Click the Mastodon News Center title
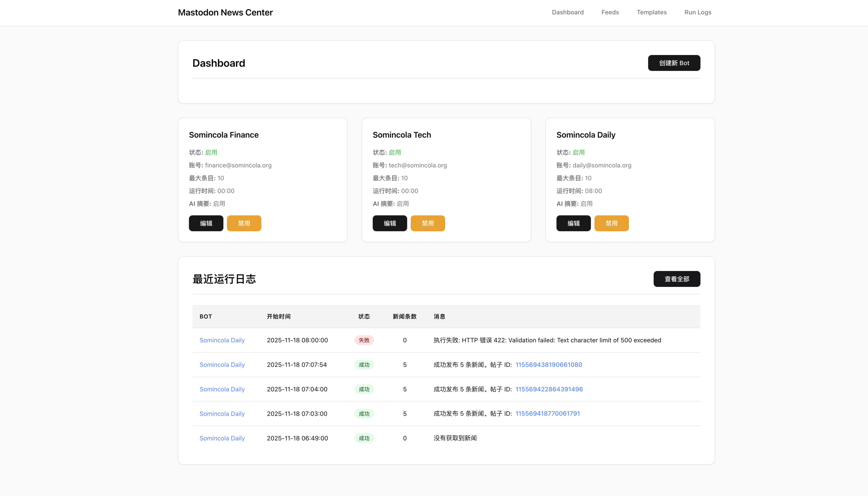This screenshot has width=868, height=496. pos(225,12)
